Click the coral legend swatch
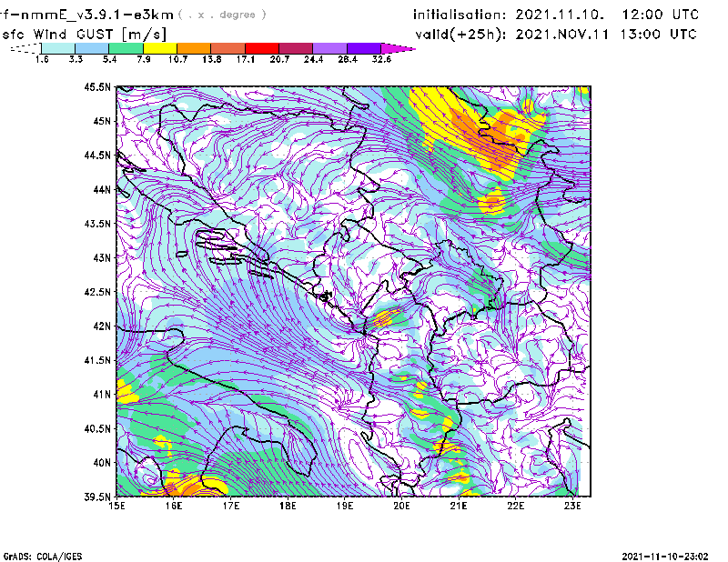Screen dimensions: 728x562 point(228,48)
